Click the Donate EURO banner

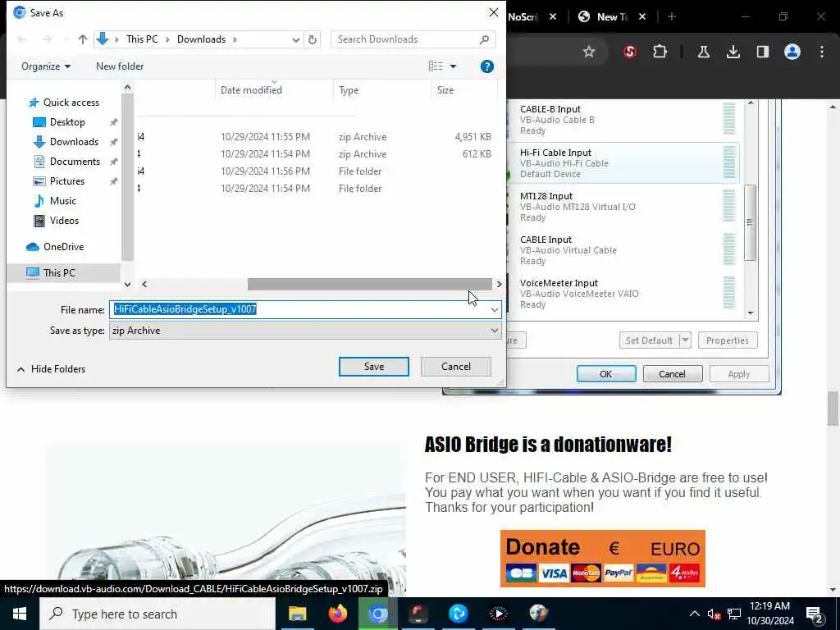(602, 558)
